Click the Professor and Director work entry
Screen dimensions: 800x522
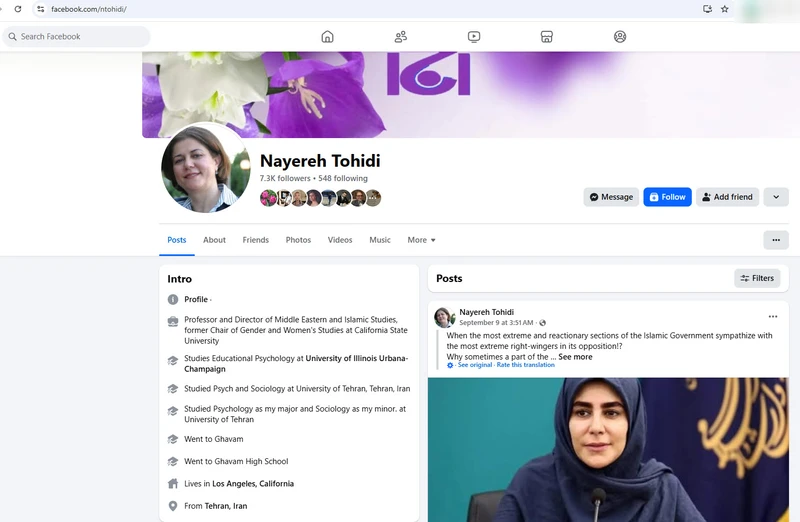click(296, 330)
